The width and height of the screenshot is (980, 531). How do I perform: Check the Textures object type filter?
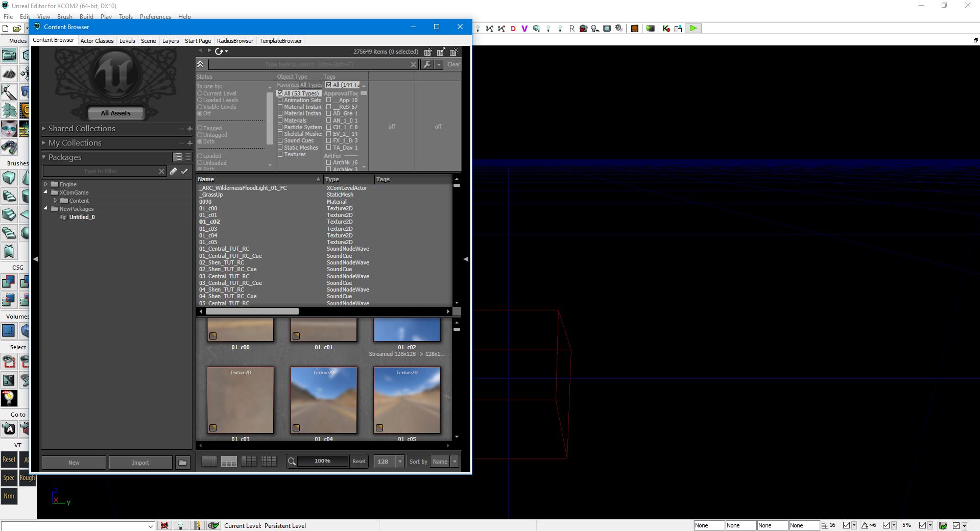(x=280, y=154)
